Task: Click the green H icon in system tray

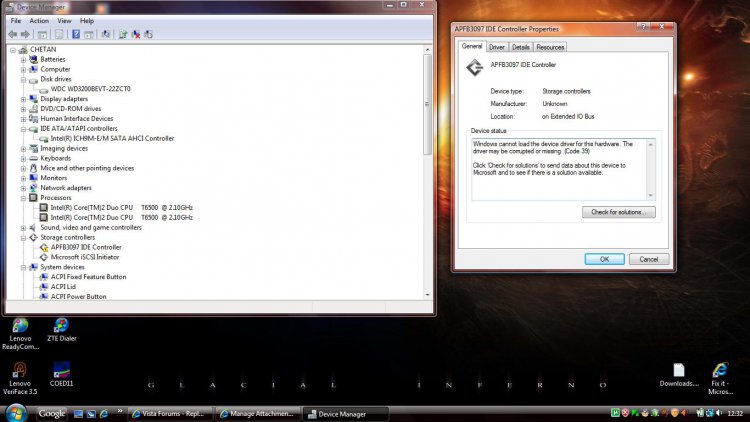Action: point(615,413)
